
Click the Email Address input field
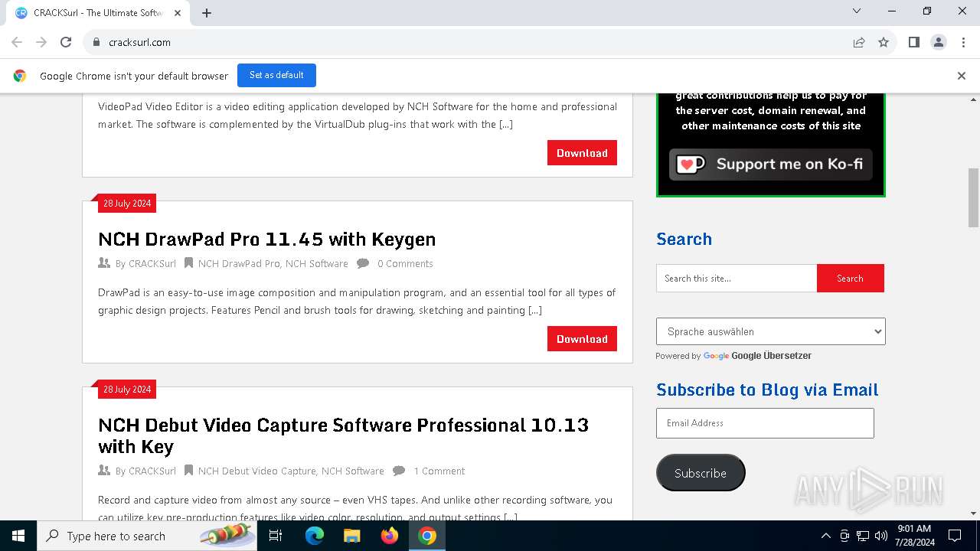(765, 423)
